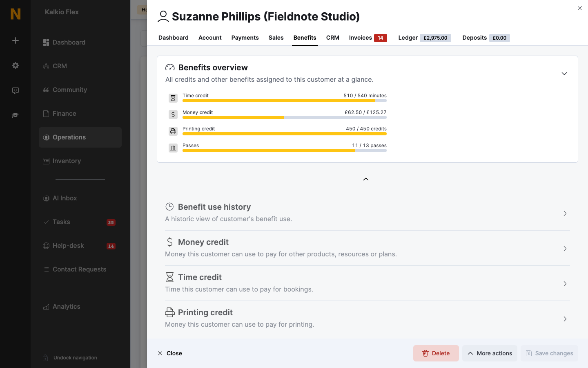This screenshot has width=588, height=368.
Task: Click the Time credit progress bar
Action: coord(285,101)
